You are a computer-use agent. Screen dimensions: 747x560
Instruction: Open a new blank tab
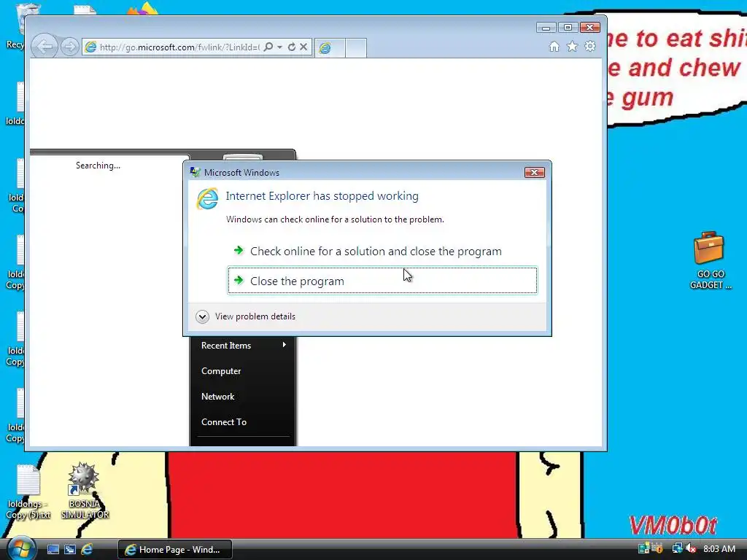pyautogui.click(x=355, y=47)
